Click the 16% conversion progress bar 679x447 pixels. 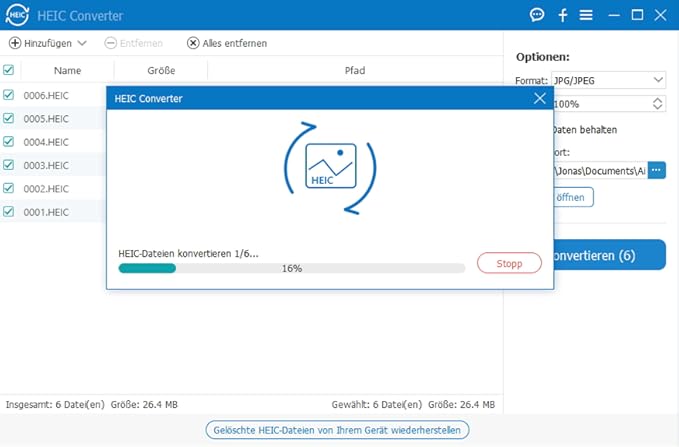point(291,268)
